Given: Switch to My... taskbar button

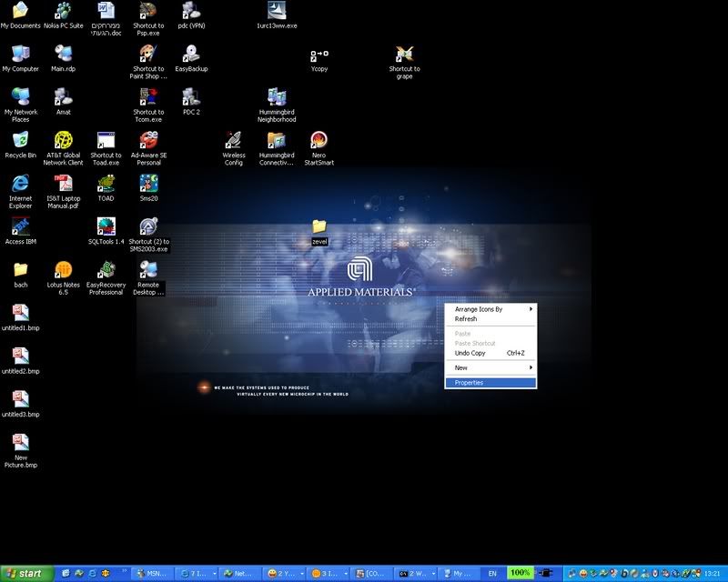Looking at the screenshot, I should (459, 574).
